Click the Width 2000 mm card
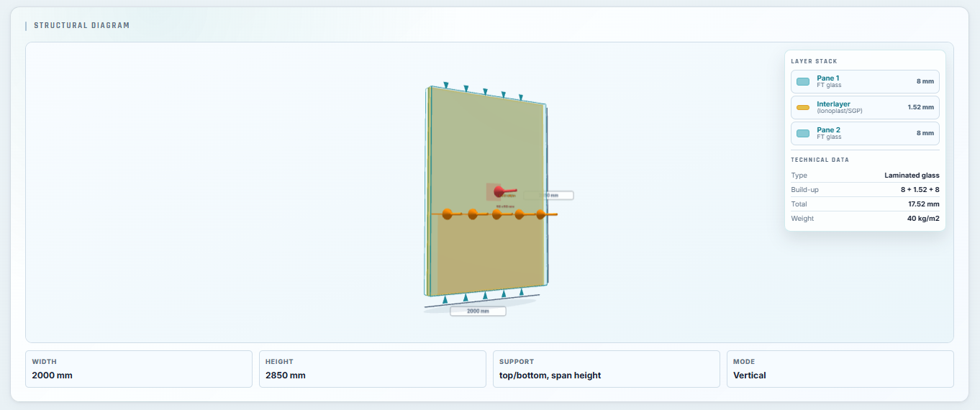Image resolution: width=980 pixels, height=410 pixels. coord(139,369)
